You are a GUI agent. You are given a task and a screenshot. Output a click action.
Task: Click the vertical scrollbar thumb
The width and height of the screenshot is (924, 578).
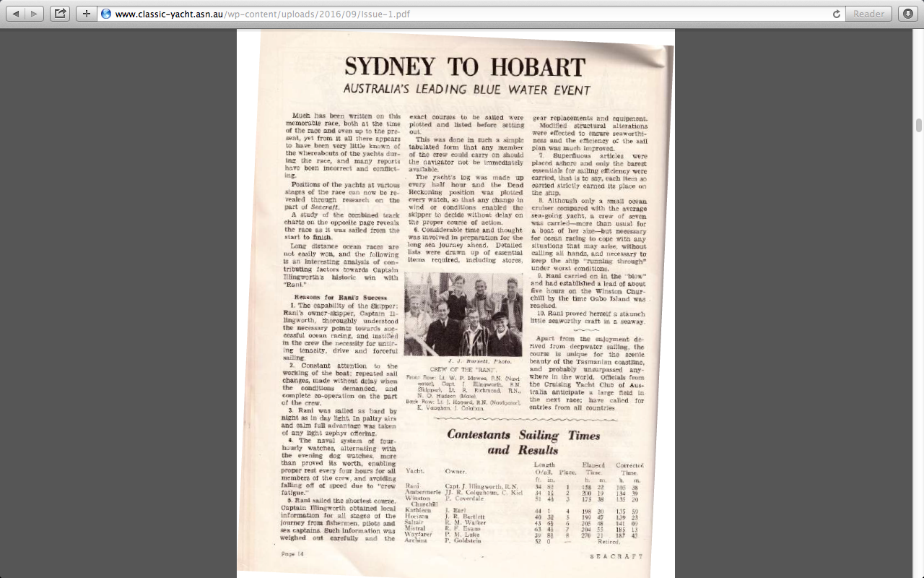tap(918, 126)
